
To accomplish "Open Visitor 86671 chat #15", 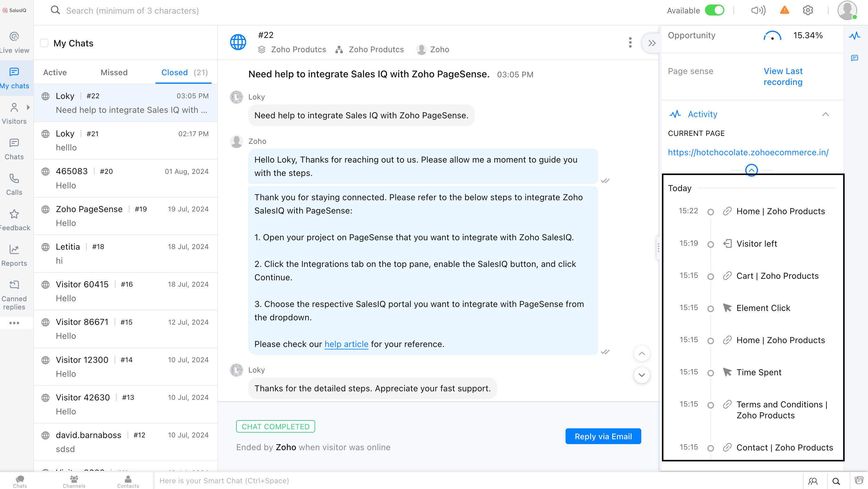I will [126, 329].
